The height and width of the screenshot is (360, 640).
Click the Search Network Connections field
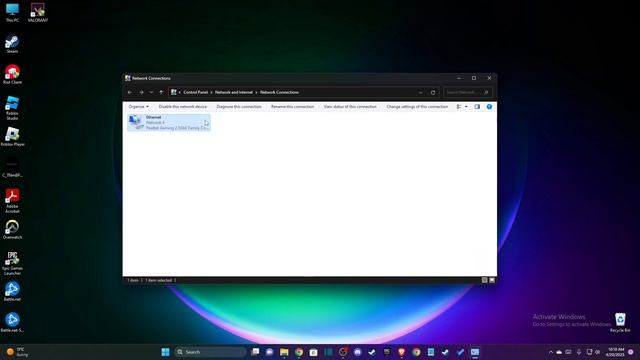pos(467,93)
